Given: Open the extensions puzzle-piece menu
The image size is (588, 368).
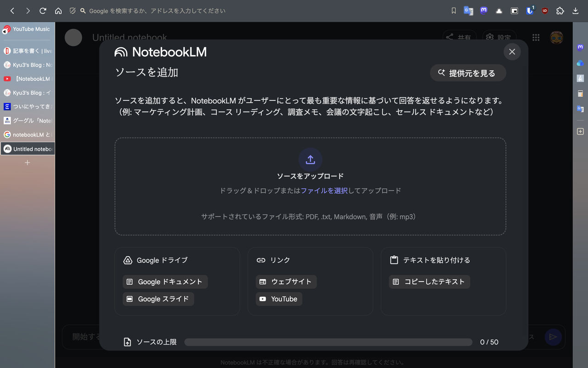Looking at the screenshot, I should click(560, 11).
